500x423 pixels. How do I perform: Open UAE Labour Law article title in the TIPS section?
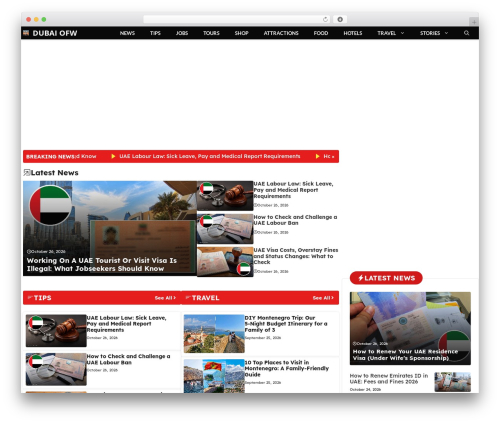126,324
